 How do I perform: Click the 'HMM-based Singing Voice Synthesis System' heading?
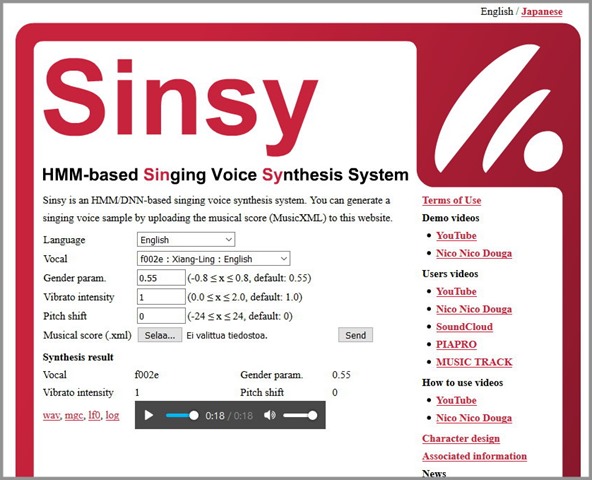tap(225, 175)
